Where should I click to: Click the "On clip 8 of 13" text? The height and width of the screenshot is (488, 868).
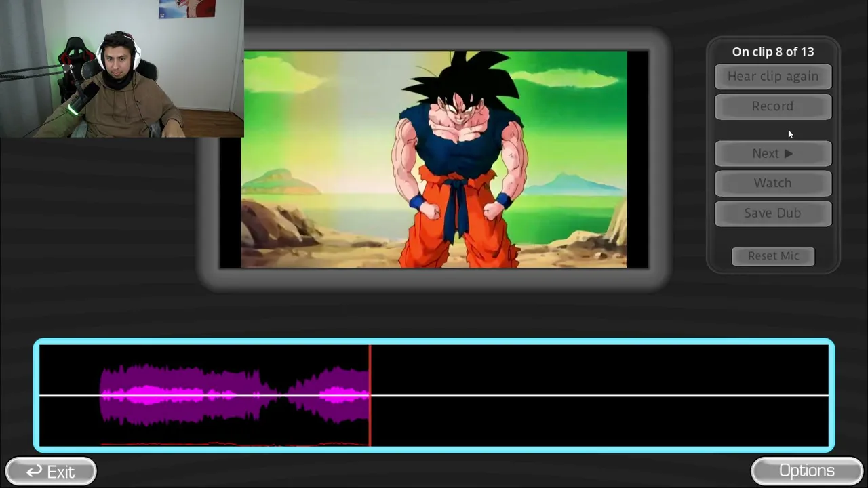pyautogui.click(x=773, y=52)
